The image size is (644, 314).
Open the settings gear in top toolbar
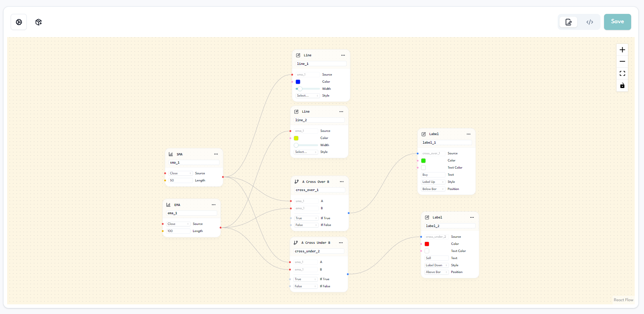click(19, 22)
